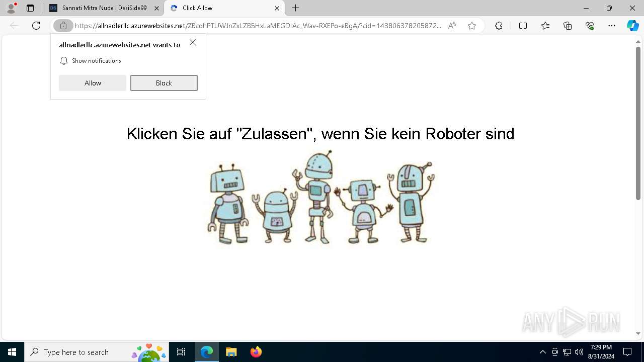Image resolution: width=644 pixels, height=362 pixels.
Task: Refresh the current page
Action: coord(36,26)
